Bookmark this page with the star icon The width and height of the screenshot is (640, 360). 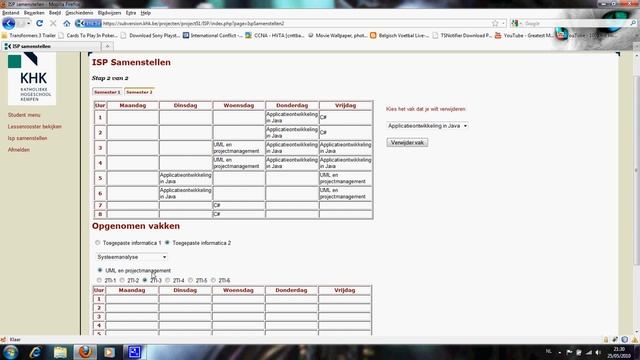click(x=495, y=23)
